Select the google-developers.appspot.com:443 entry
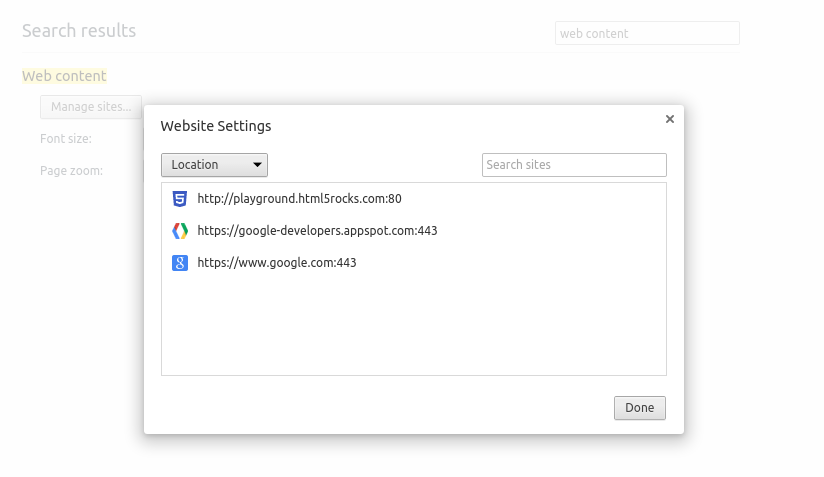This screenshot has height=477, width=824. (317, 231)
